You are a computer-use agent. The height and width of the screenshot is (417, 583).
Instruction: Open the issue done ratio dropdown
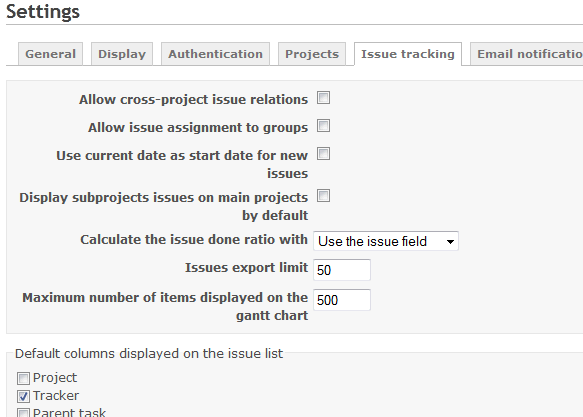[x=386, y=241]
